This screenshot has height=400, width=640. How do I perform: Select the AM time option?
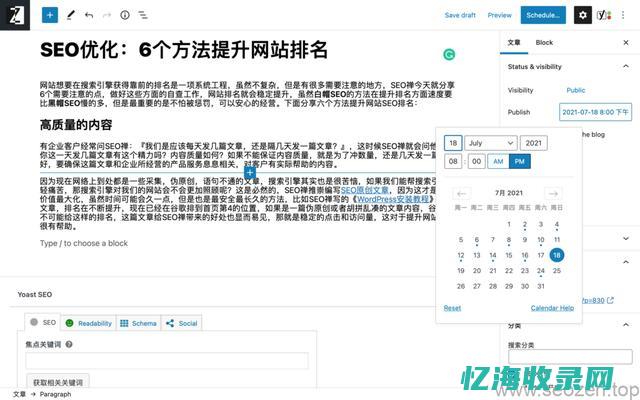(x=498, y=161)
